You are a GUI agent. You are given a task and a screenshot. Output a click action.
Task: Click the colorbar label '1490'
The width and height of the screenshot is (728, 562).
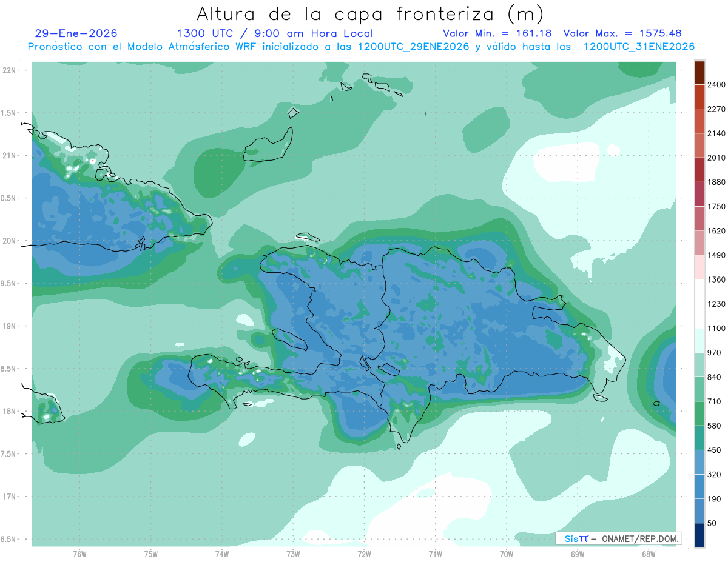point(716,255)
